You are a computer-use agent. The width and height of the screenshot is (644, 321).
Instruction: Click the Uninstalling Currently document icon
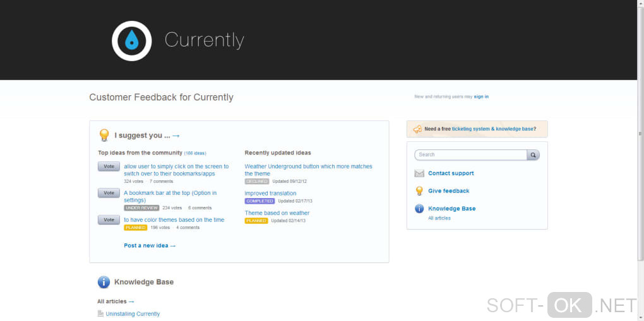coord(100,313)
